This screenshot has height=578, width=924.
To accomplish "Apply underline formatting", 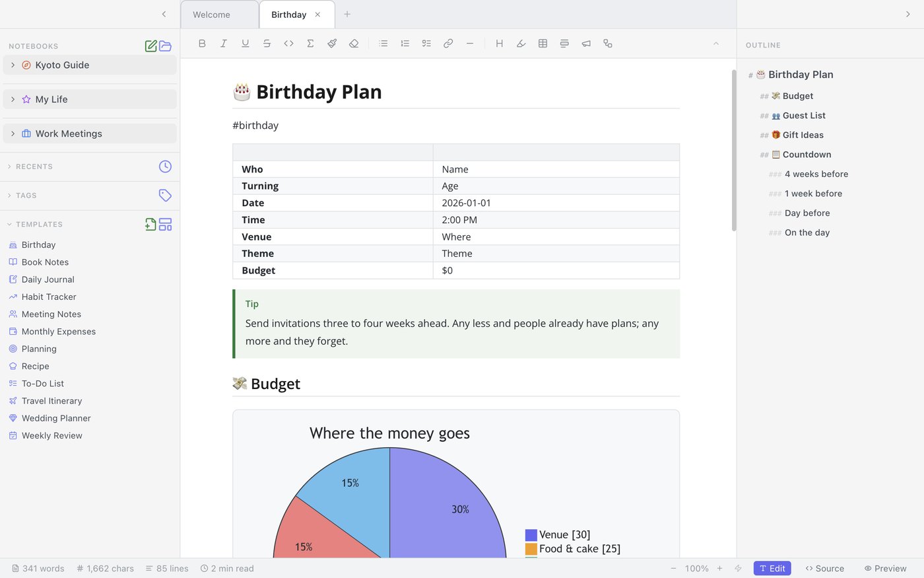I will pyautogui.click(x=246, y=44).
